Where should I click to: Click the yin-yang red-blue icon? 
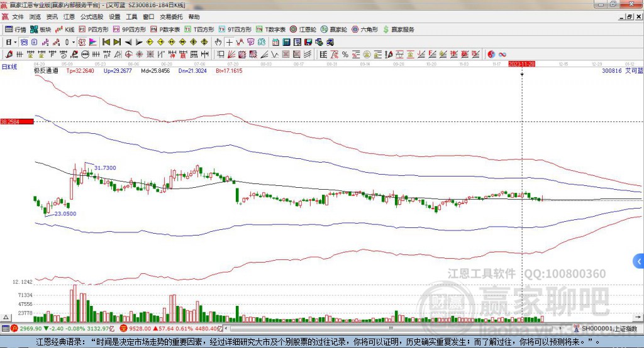(491, 54)
